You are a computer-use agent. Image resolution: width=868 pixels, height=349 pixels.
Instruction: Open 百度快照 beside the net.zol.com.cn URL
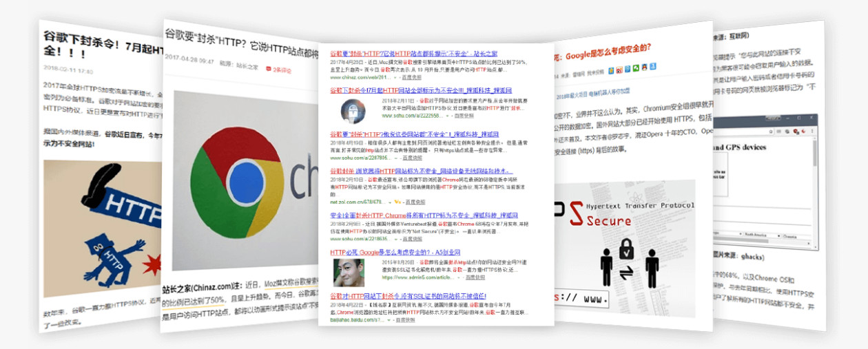[415, 202]
